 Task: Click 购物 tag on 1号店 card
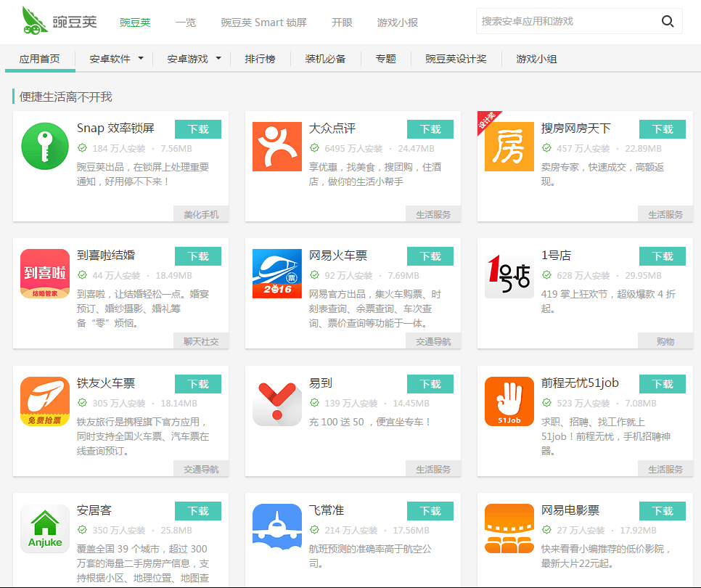(x=665, y=341)
